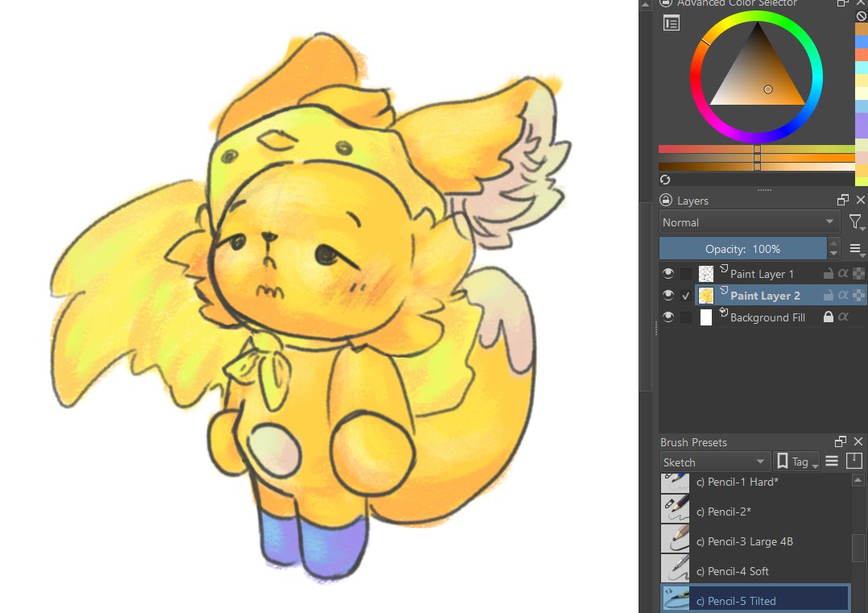Lock Paint Layer 2

[828, 296]
